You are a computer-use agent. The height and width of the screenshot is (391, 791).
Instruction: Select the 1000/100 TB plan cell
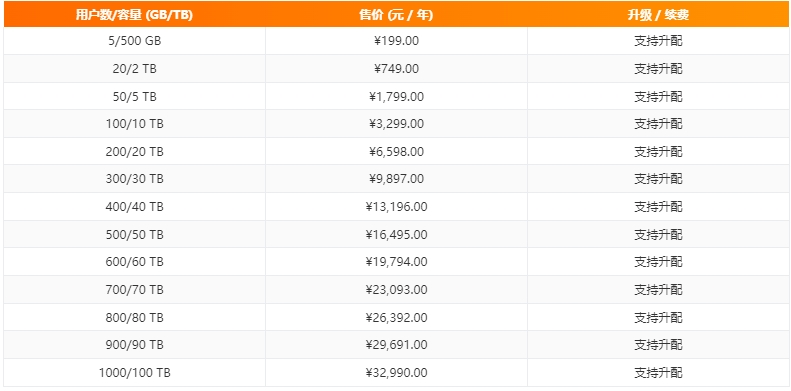(x=135, y=373)
